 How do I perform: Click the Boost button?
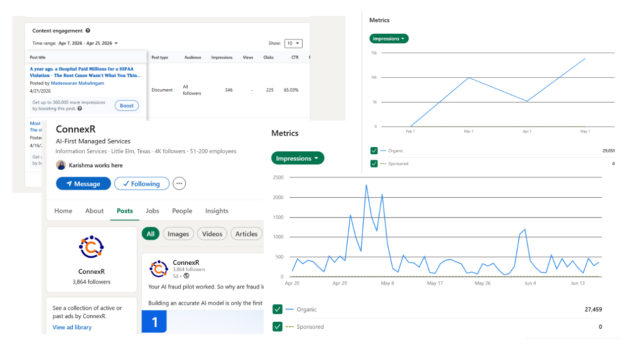pos(127,106)
